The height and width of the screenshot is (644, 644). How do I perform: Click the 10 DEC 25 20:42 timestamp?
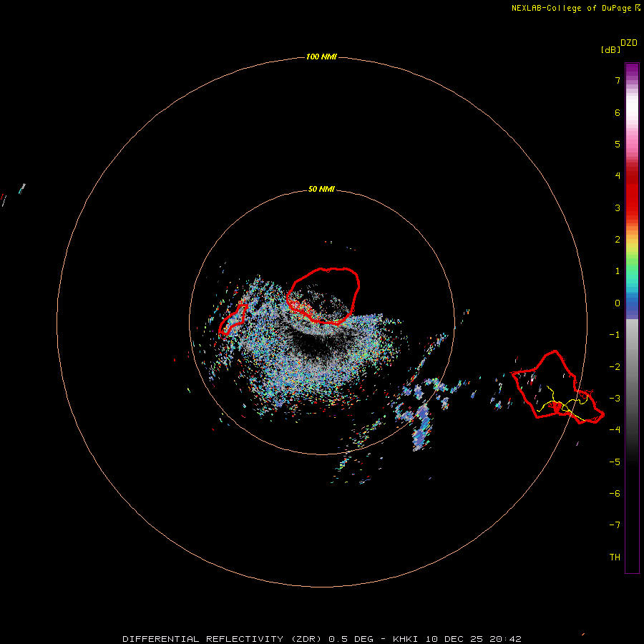(x=473, y=639)
